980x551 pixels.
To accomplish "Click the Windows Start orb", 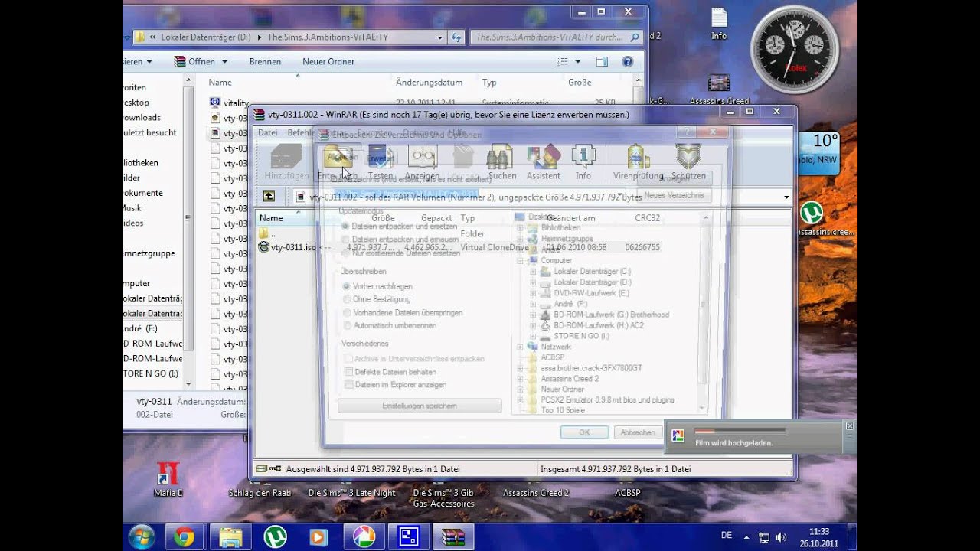I will pos(142,536).
